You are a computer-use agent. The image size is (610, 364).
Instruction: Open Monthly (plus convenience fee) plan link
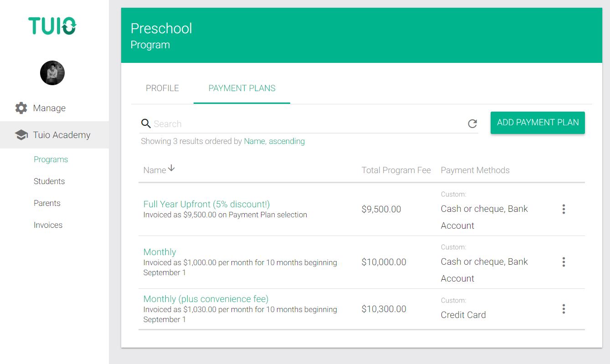tap(205, 299)
